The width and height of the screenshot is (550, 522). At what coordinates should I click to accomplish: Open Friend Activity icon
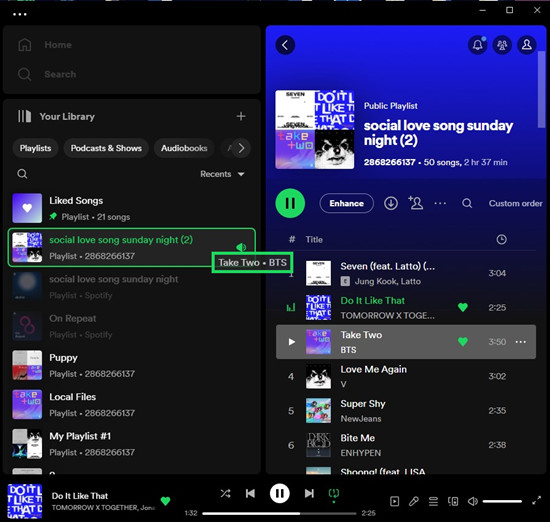pos(502,45)
